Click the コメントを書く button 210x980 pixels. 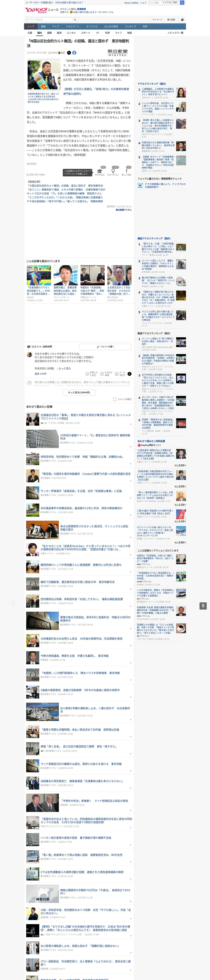click(x=105, y=347)
